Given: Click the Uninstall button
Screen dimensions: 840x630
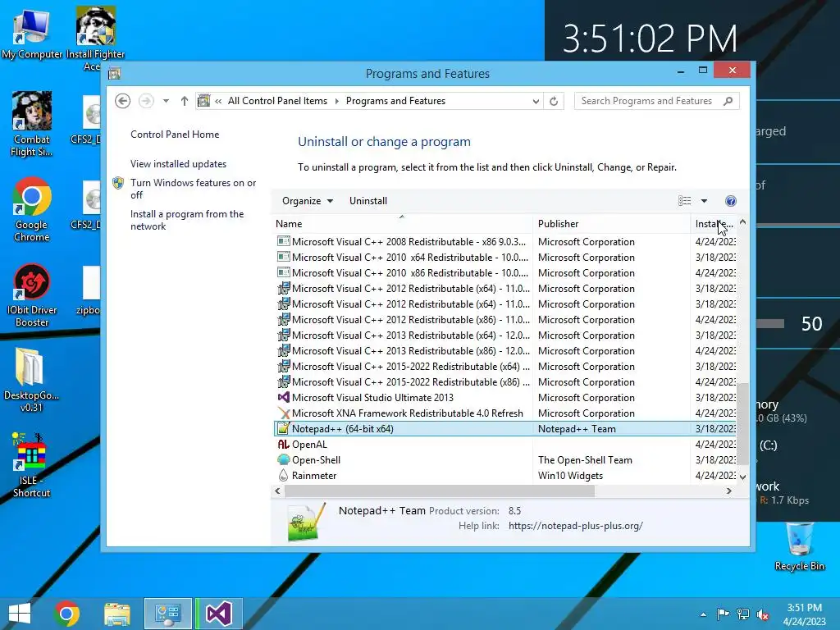Looking at the screenshot, I should 368,201.
